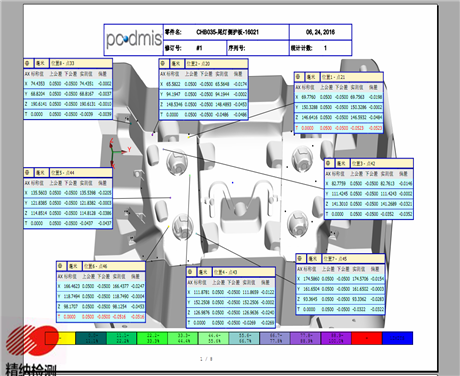
Task: Click the position icon in label 位置5 - 点44
Action: pos(28,172)
